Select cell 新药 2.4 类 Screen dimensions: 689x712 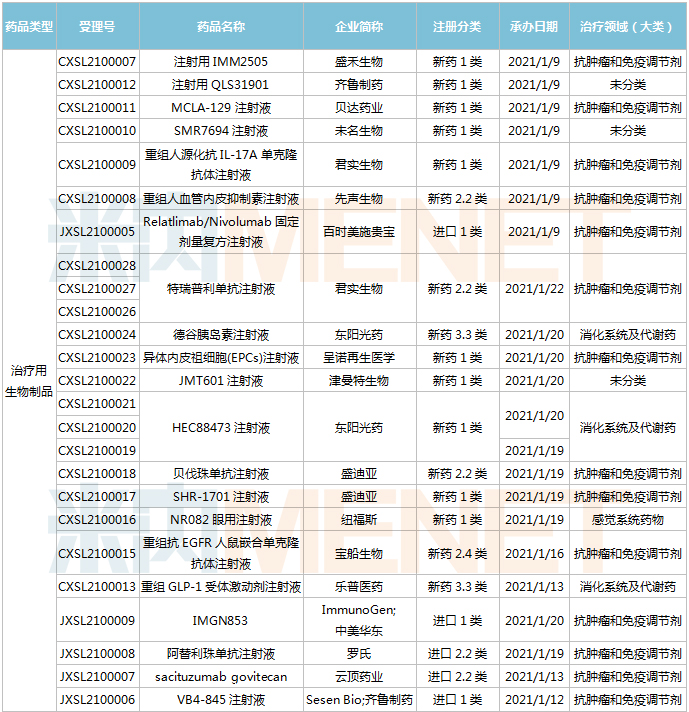458,554
